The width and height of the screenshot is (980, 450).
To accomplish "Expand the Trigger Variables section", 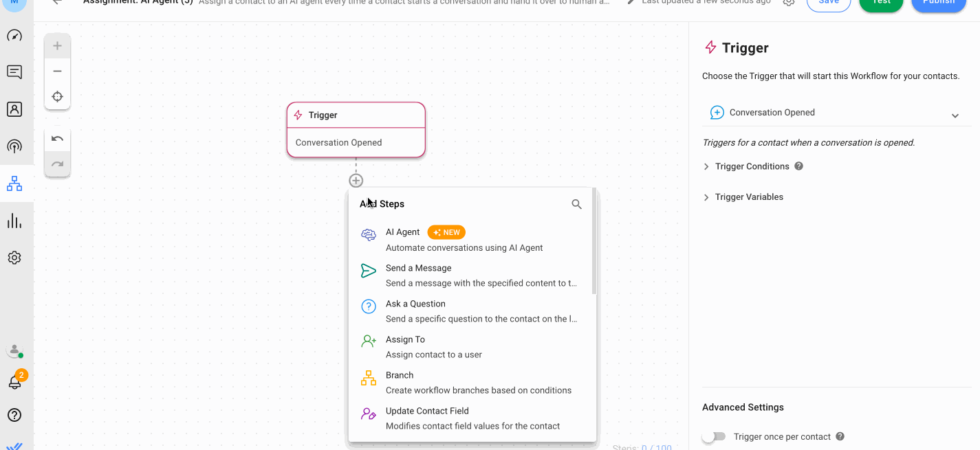I will [749, 197].
